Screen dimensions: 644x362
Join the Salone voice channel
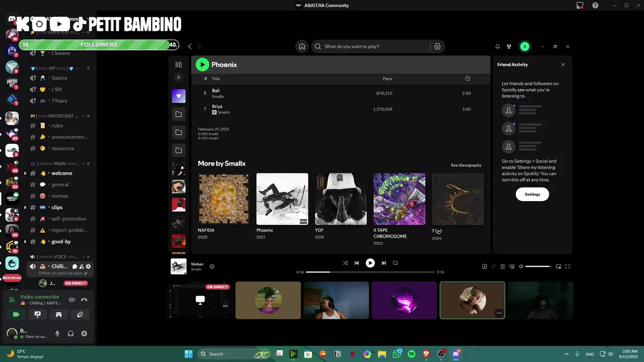pos(60,78)
